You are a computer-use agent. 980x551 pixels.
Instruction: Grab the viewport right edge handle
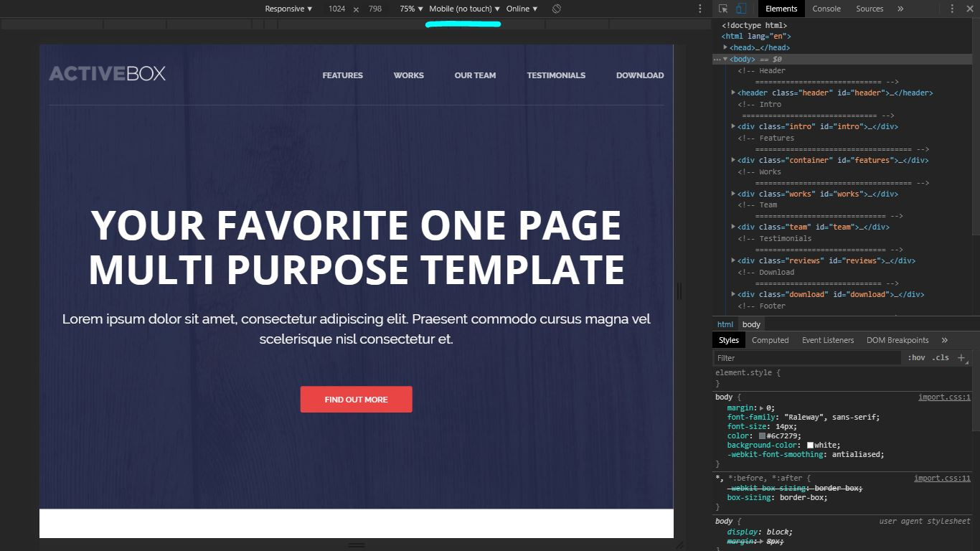pos(679,291)
